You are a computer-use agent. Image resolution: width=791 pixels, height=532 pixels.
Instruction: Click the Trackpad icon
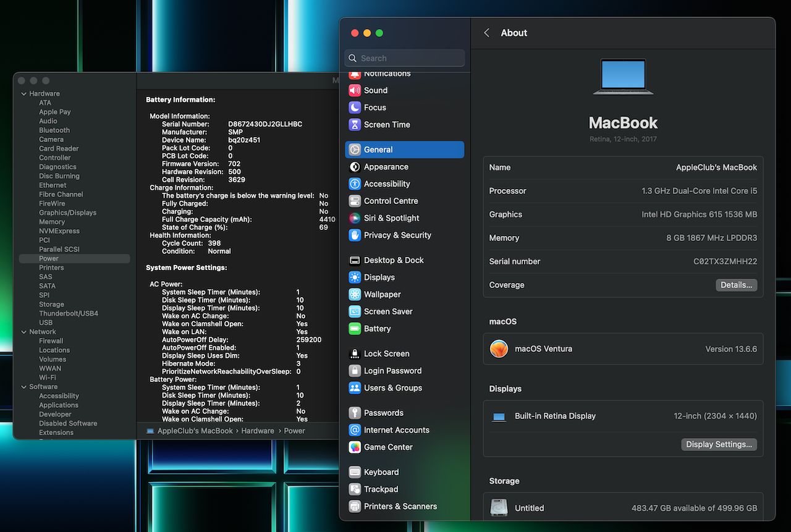click(x=355, y=489)
